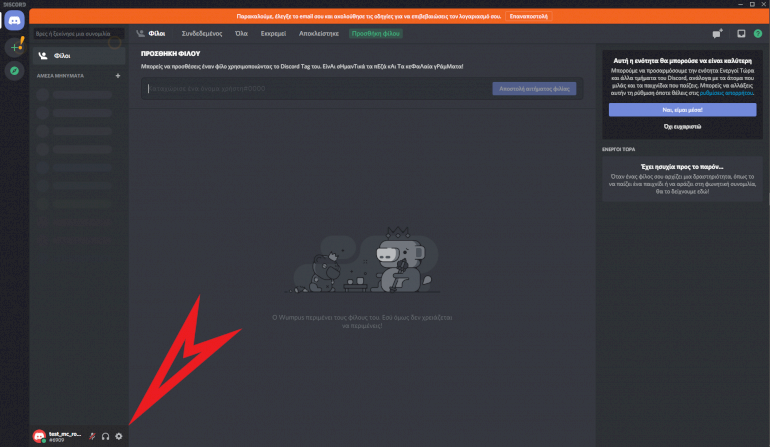This screenshot has width=770, height=447.
Task: Select the Φίλοι item in sidebar
Action: click(x=79, y=56)
